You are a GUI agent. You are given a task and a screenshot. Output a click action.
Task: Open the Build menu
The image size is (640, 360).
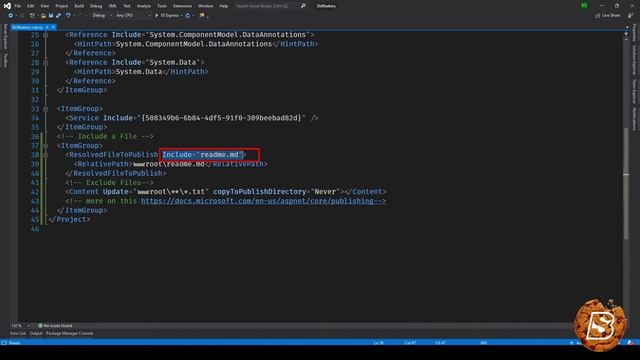(79, 6)
